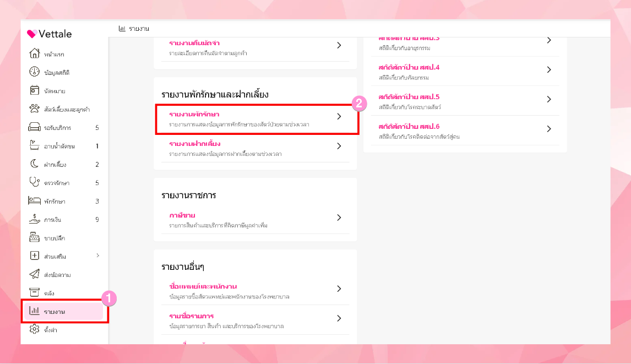Open ตรวจรักษา stethoscope icon
The image size is (631, 364).
pos(35,182)
